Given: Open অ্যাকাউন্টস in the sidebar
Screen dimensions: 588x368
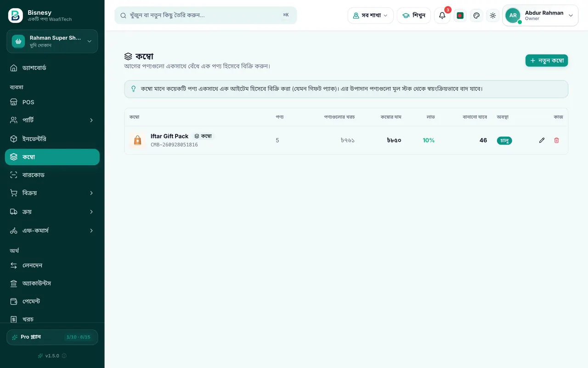Looking at the screenshot, I should [52, 283].
